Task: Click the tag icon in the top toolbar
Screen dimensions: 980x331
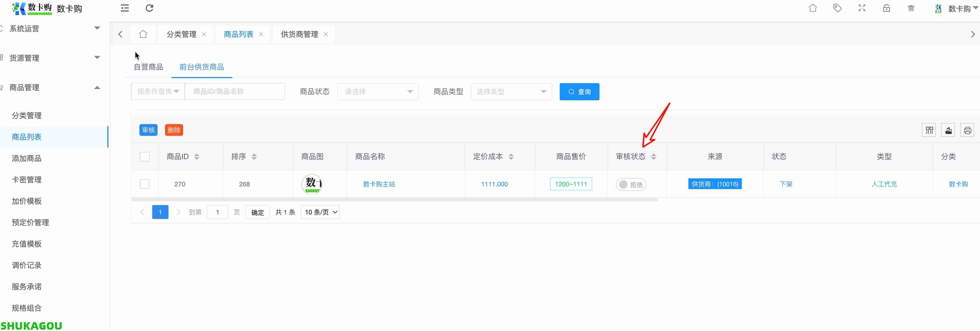Action: pos(837,8)
